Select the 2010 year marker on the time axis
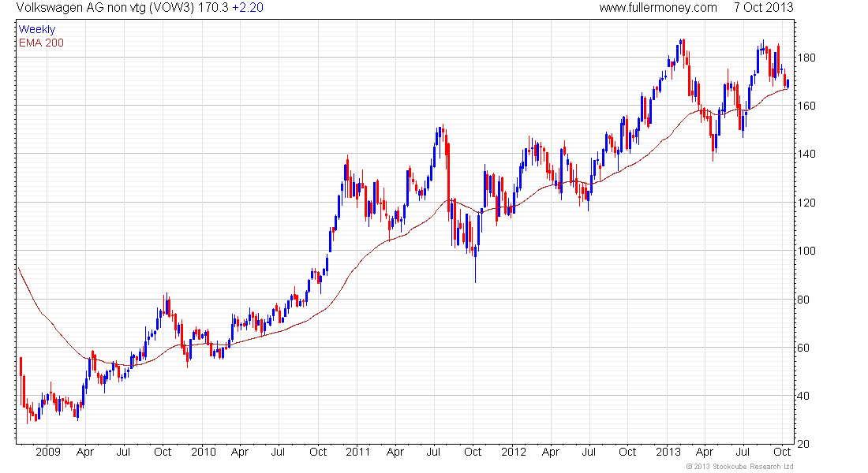Viewport: 868px width, 473px height. [203, 452]
